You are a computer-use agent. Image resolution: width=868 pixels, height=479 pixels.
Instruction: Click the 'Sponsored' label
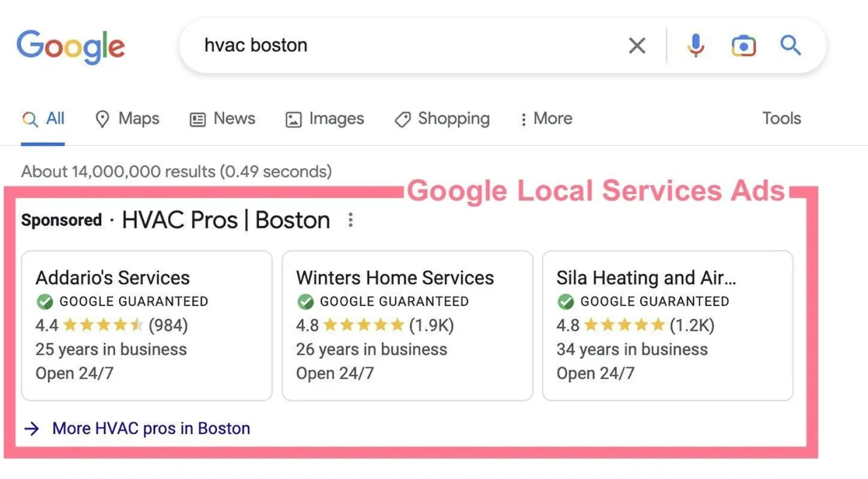[x=61, y=220]
